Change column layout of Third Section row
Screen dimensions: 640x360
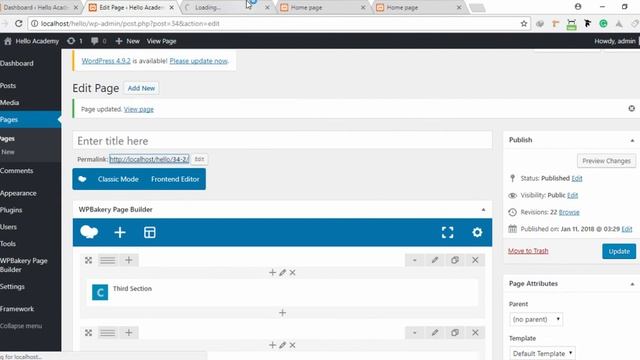click(108, 260)
